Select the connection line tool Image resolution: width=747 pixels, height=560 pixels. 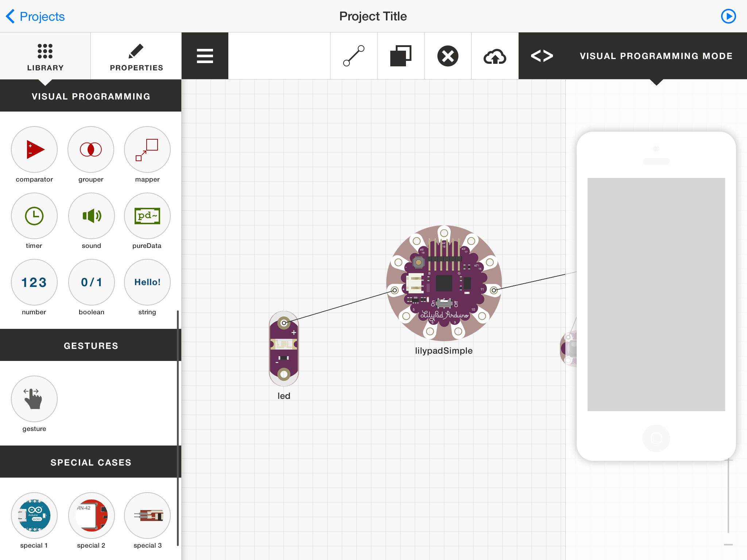coord(353,56)
